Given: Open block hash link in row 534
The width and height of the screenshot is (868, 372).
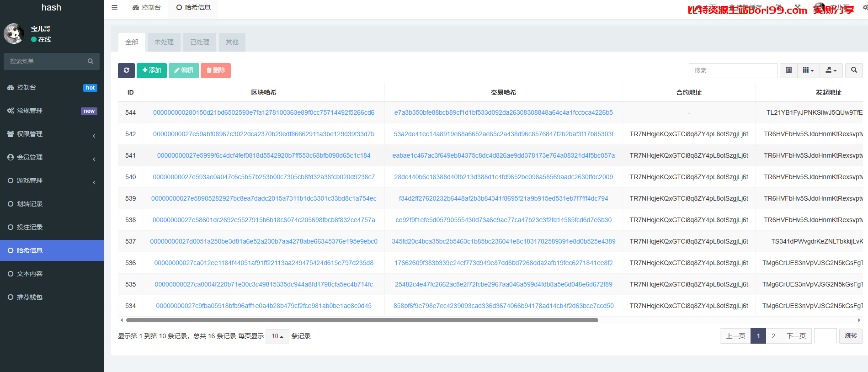Looking at the screenshot, I should (x=264, y=306).
